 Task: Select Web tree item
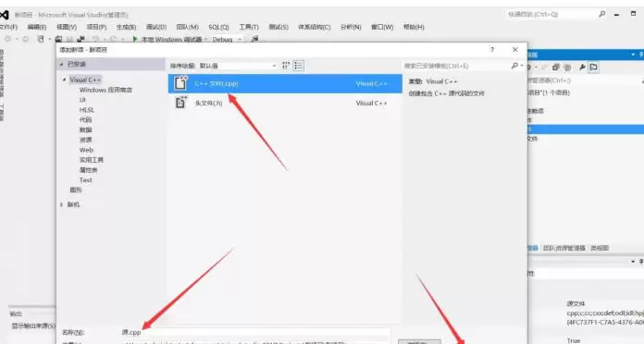86,150
